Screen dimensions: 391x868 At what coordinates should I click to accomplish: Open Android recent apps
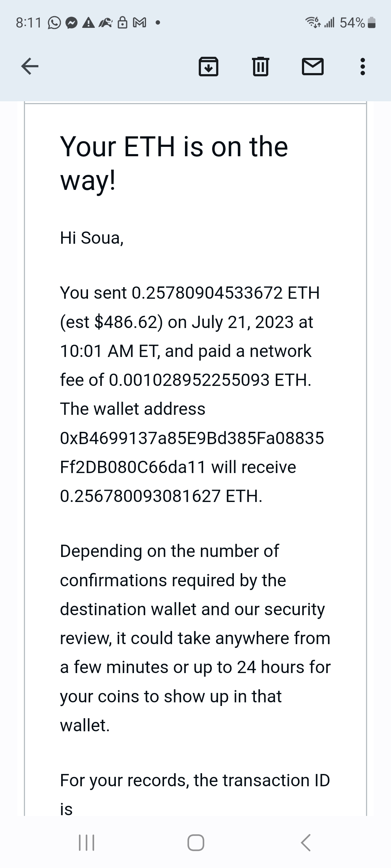(x=87, y=842)
